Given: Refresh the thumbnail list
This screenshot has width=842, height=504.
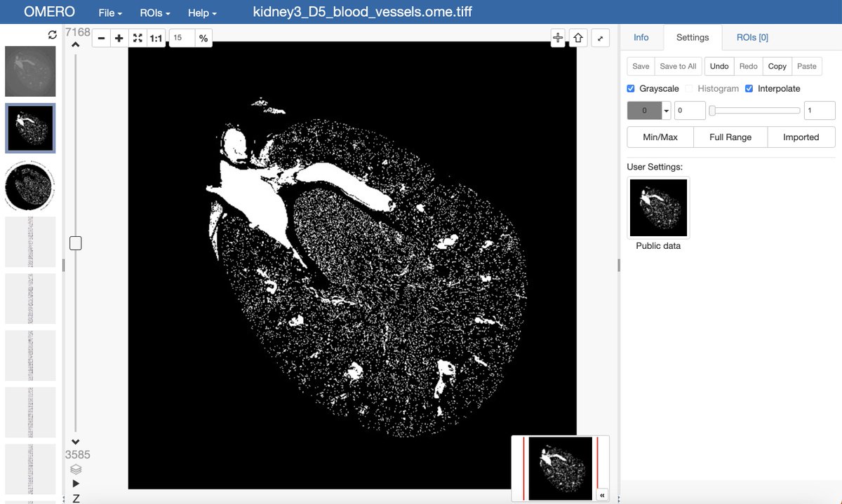Looking at the screenshot, I should (52, 34).
